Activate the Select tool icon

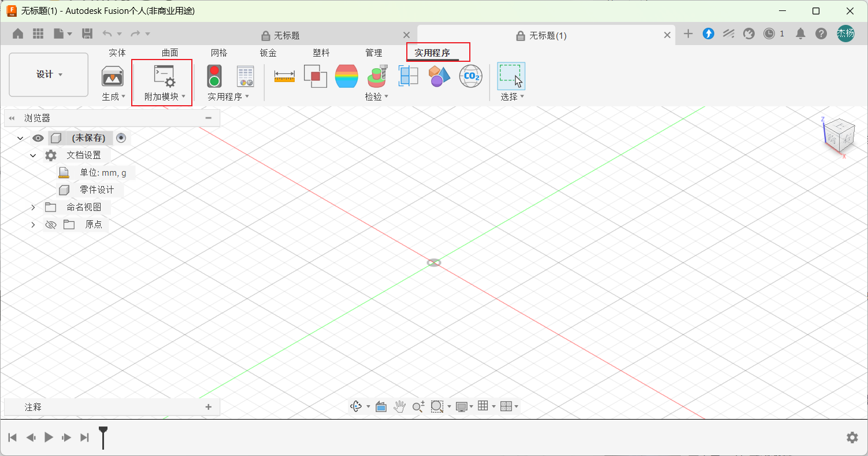pyautogui.click(x=511, y=76)
